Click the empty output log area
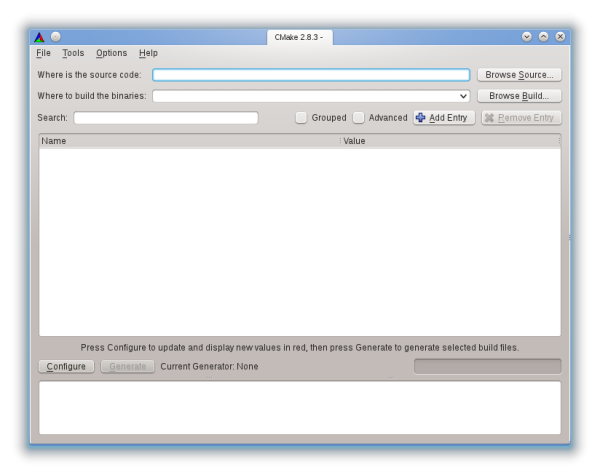 point(300,408)
